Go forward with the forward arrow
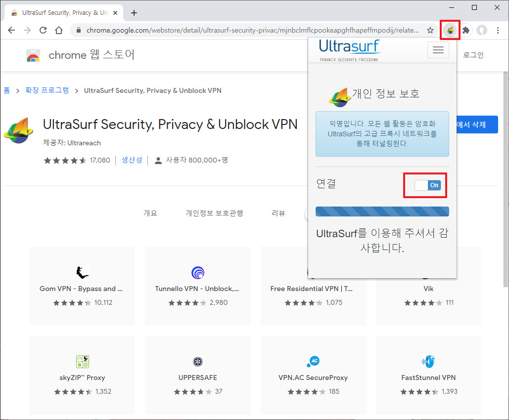This screenshot has width=509, height=420. (27, 31)
